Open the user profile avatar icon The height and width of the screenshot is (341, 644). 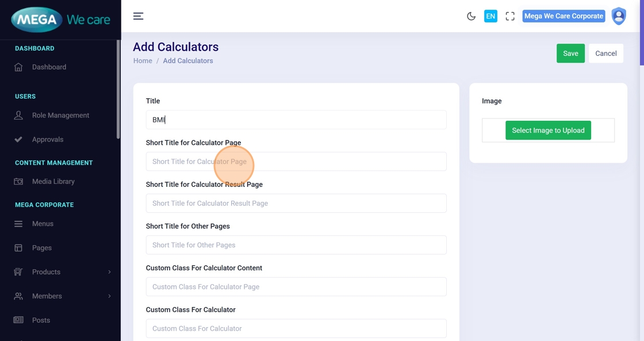pyautogui.click(x=619, y=16)
